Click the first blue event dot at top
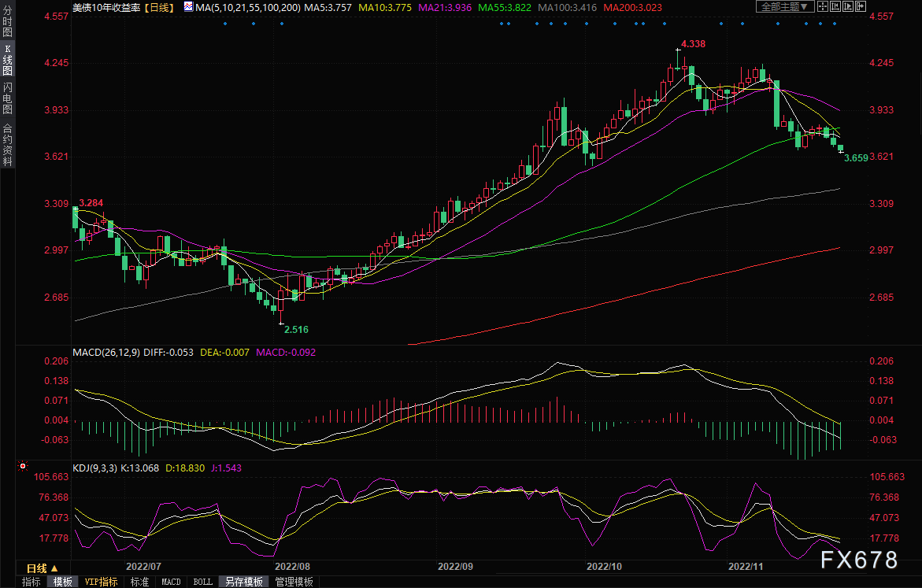The image size is (922, 588). [x=224, y=23]
